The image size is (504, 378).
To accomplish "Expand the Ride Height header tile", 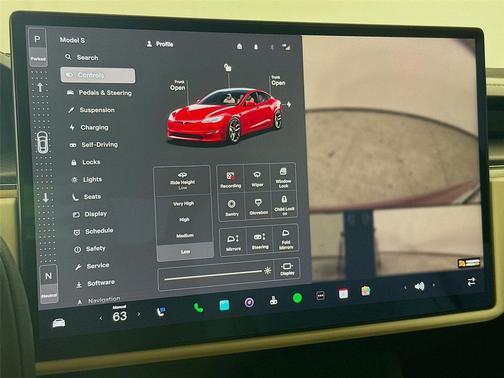I will [x=182, y=181].
